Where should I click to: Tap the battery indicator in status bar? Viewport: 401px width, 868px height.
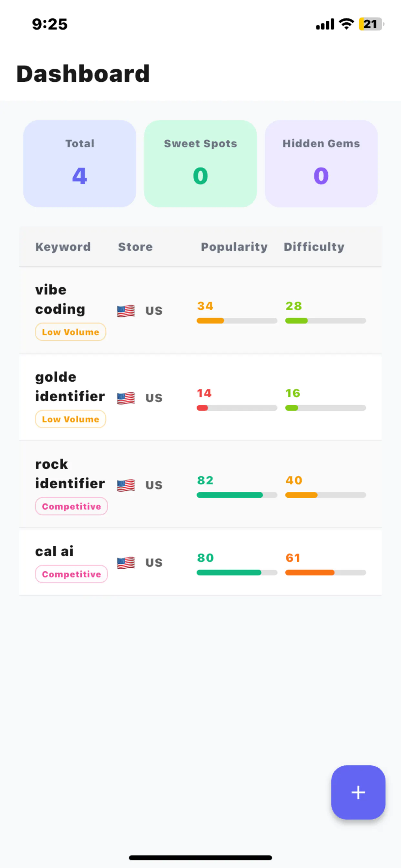coord(371,24)
